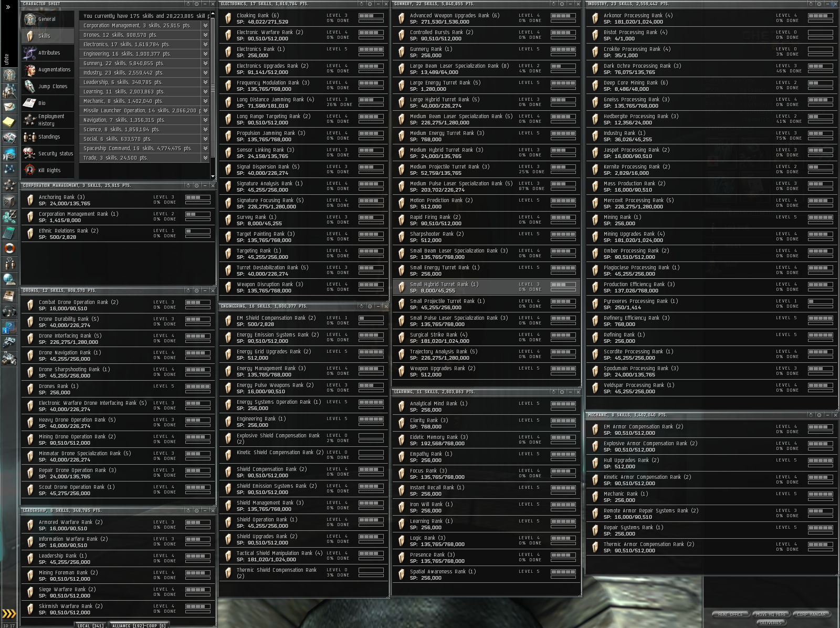Toggle the pin on the Industry window
The image size is (840, 628).
click(811, 4)
